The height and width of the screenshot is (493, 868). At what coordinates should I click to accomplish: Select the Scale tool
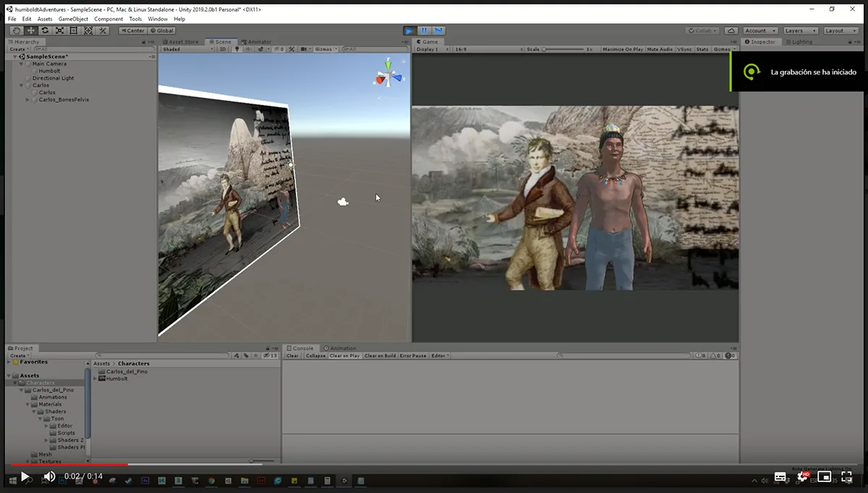[59, 30]
